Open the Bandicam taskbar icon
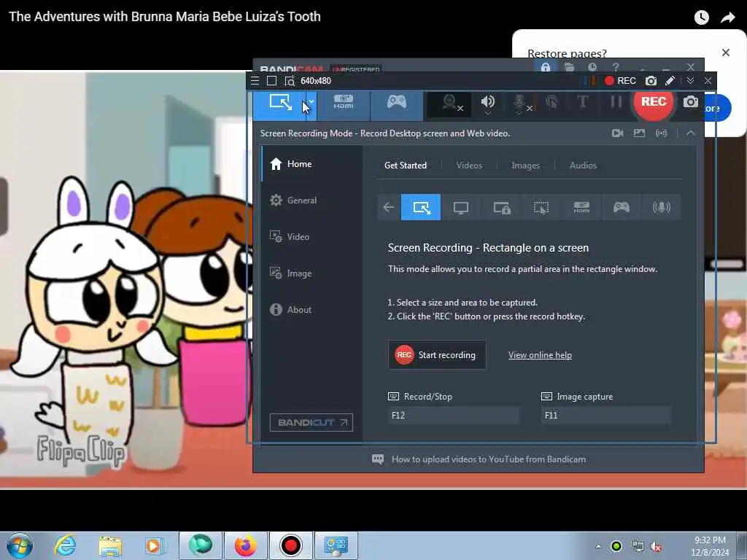This screenshot has width=747, height=560. [290, 545]
